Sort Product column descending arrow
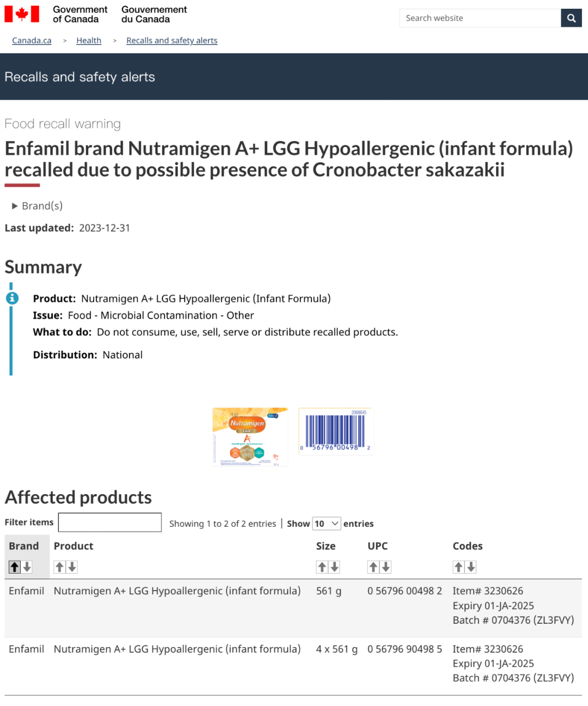Viewport: 588px width, 706px height. click(x=72, y=567)
